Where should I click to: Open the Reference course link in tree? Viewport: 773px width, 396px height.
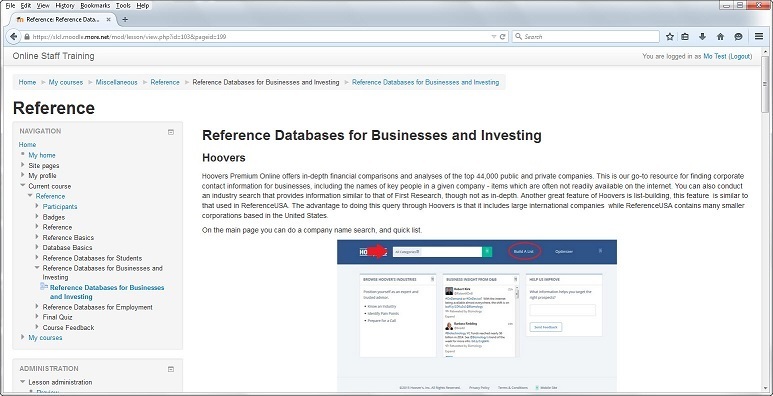click(50, 196)
